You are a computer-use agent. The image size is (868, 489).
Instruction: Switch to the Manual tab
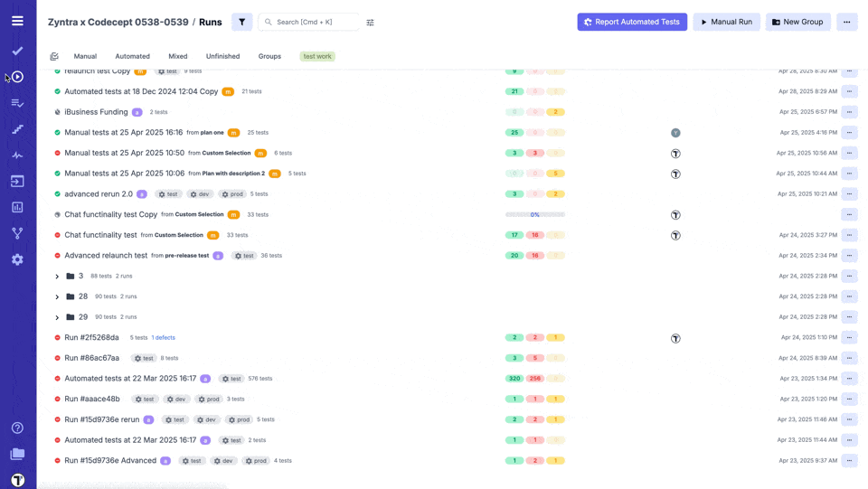[x=85, y=56]
